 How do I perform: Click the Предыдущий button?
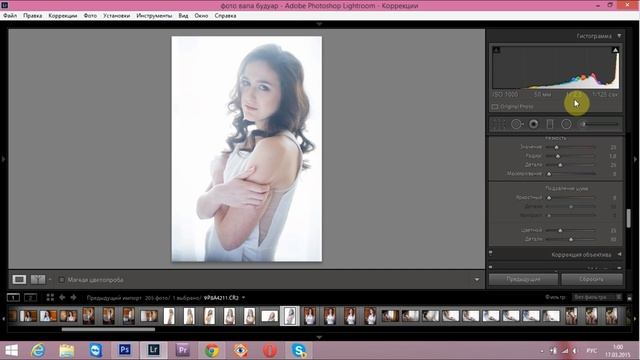pos(523,279)
